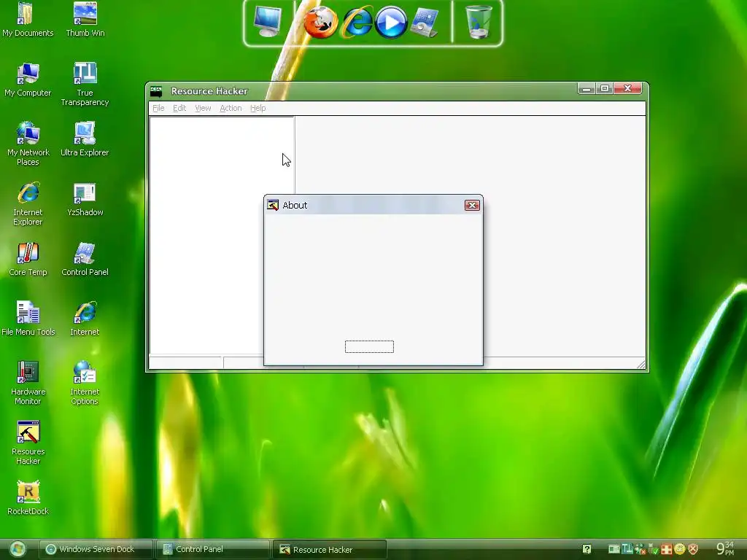Open the Thumb Win desktop shortcut
Viewport: 747px width, 560px height.
(x=85, y=20)
